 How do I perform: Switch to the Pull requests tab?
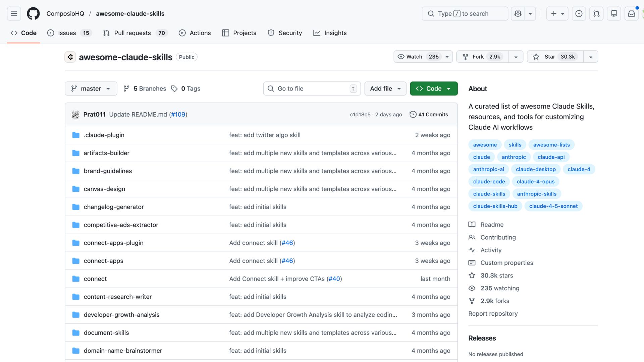132,33
